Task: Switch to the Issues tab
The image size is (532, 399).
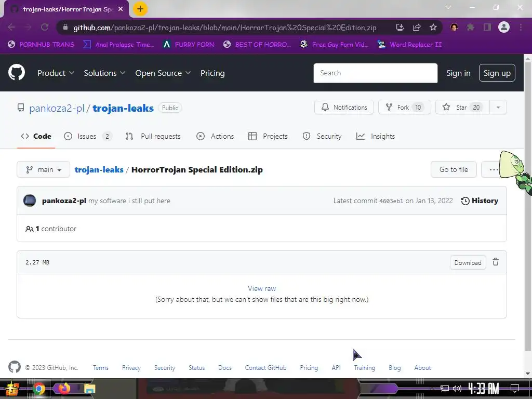Action: click(x=88, y=136)
